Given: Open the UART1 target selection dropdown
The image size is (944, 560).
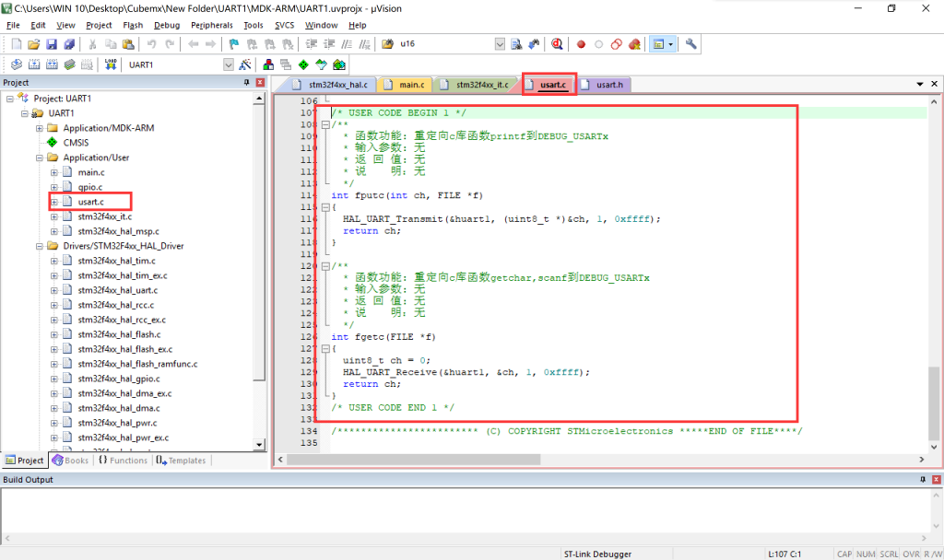Looking at the screenshot, I should click(x=228, y=64).
